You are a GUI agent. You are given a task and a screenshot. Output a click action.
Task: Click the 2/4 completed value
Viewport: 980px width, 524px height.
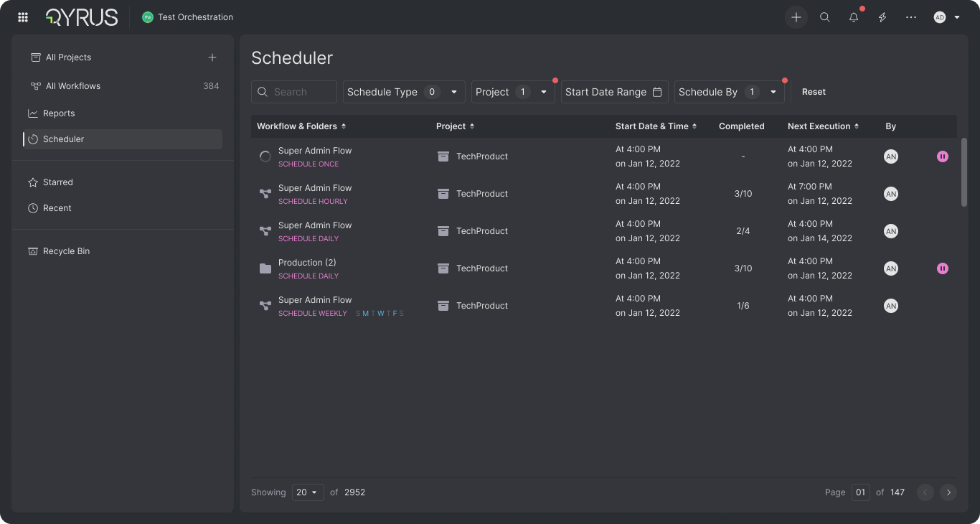(743, 231)
